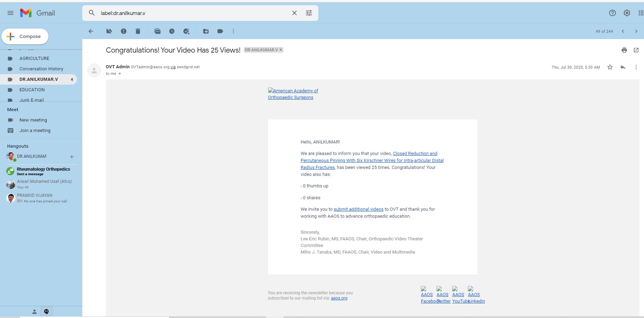This screenshot has width=644, height=318.
Task: Follow the 'submit additional videos' link
Action: point(358,209)
